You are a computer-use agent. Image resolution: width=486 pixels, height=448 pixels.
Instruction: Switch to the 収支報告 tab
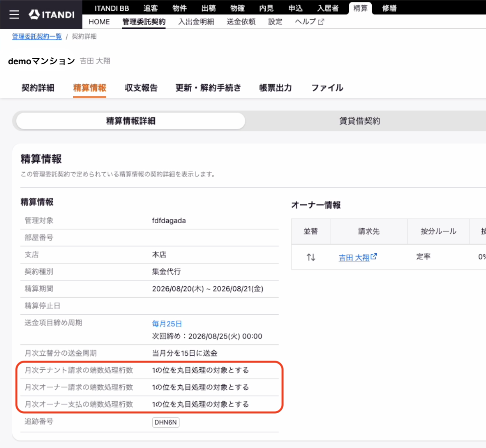141,88
